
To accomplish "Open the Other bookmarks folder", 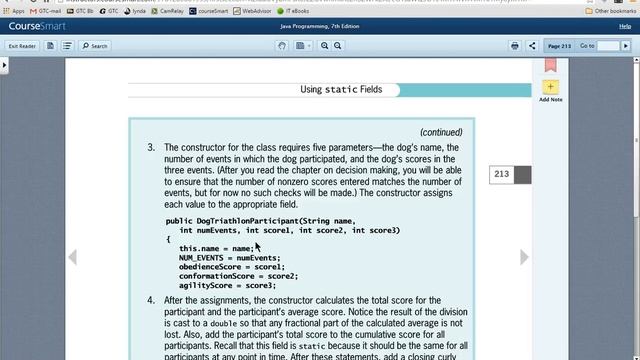I will coord(611,11).
